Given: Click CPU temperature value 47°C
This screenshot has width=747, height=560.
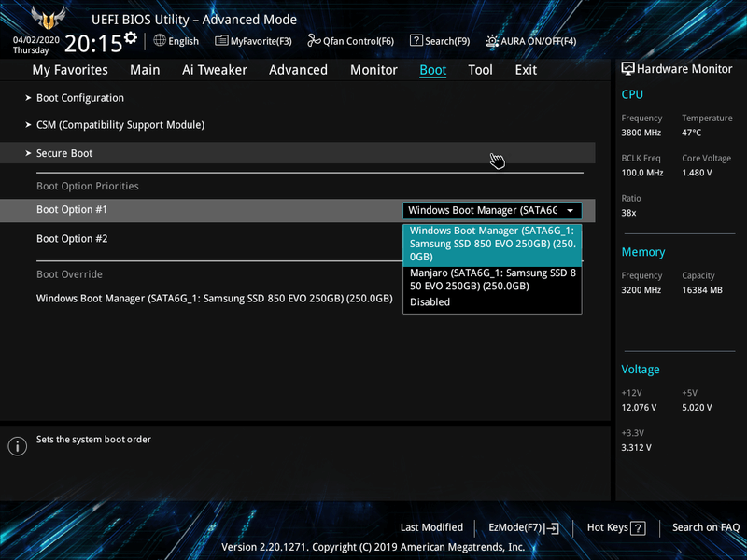Looking at the screenshot, I should coord(691,133).
